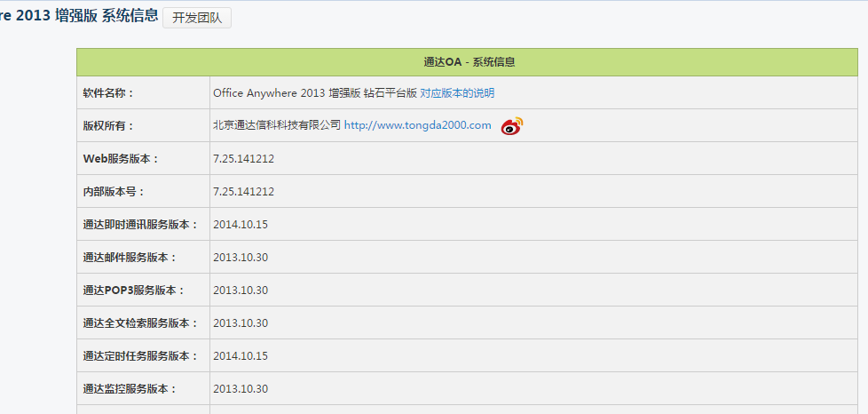Select 通达定时任务服务版本 value 2014.10.15
868x414 pixels.
(241, 355)
